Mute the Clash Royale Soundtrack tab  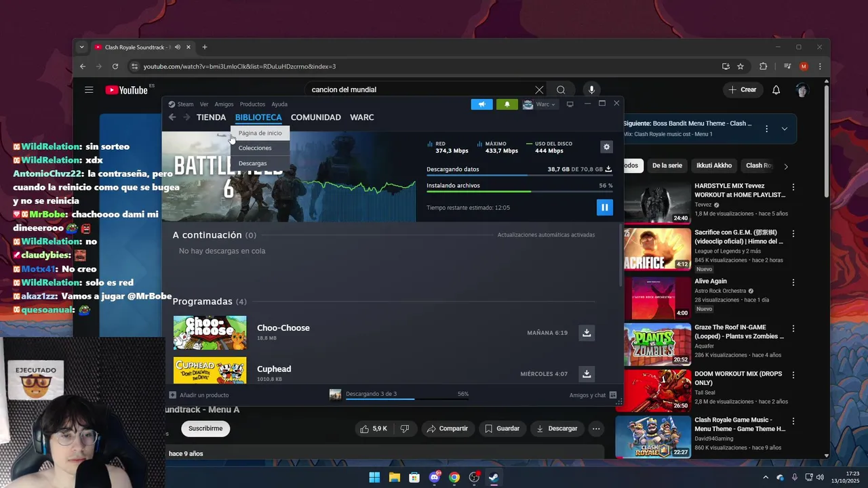(x=177, y=47)
